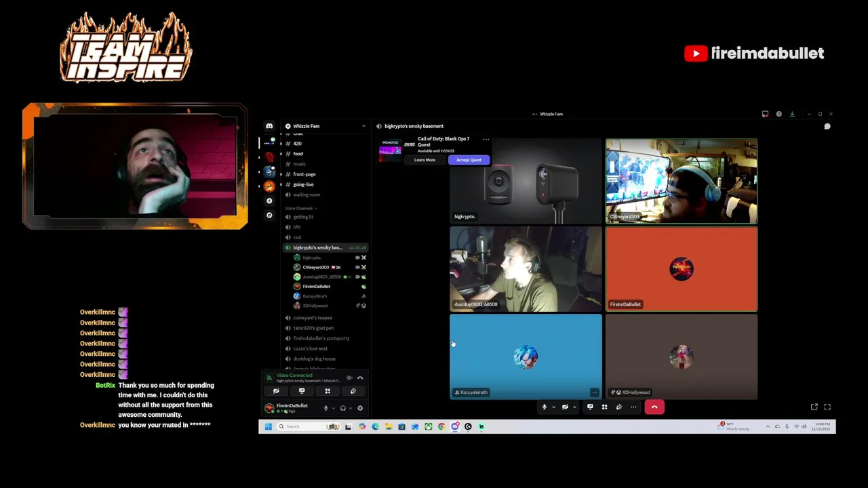
Task: Toggle microphone in the call controls bar
Action: 544,407
